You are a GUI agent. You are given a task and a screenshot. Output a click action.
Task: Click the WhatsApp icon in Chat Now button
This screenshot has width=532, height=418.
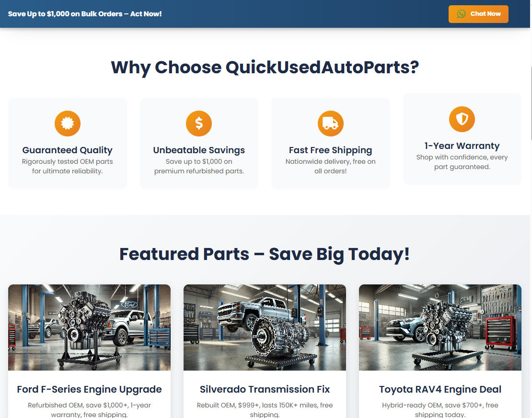[x=462, y=14]
